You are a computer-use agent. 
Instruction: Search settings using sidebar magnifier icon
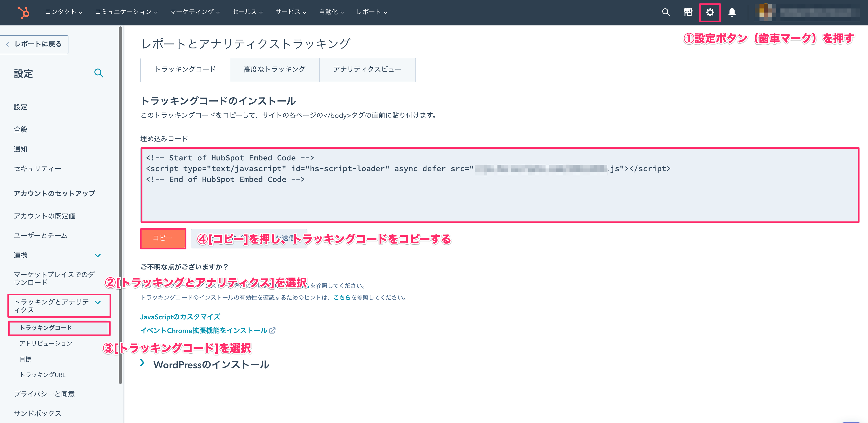pyautogui.click(x=98, y=73)
